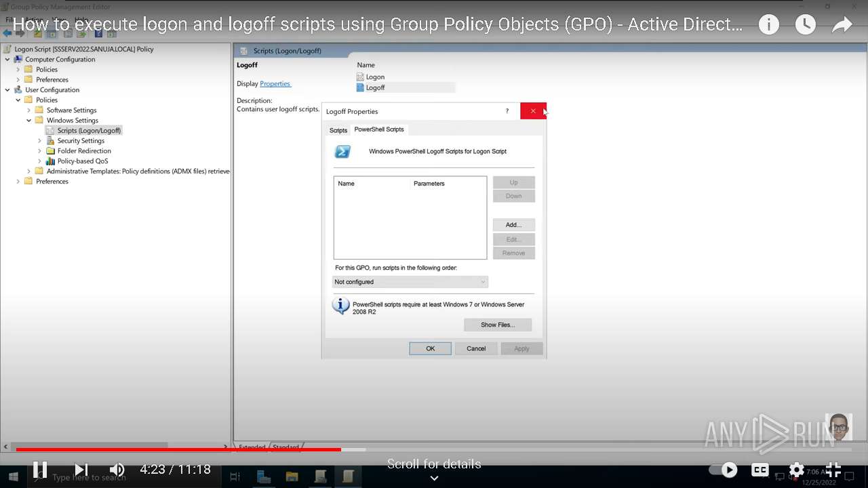
Task: Click the dialog help question mark
Action: [x=507, y=111]
